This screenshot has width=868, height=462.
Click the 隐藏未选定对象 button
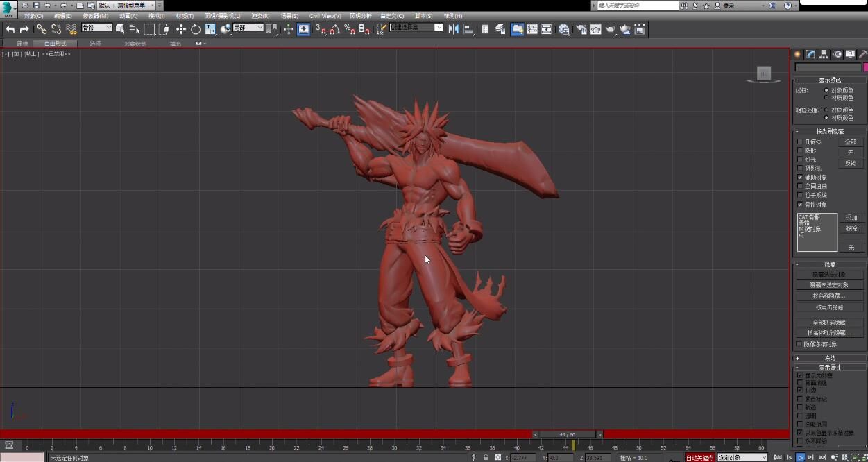click(829, 285)
